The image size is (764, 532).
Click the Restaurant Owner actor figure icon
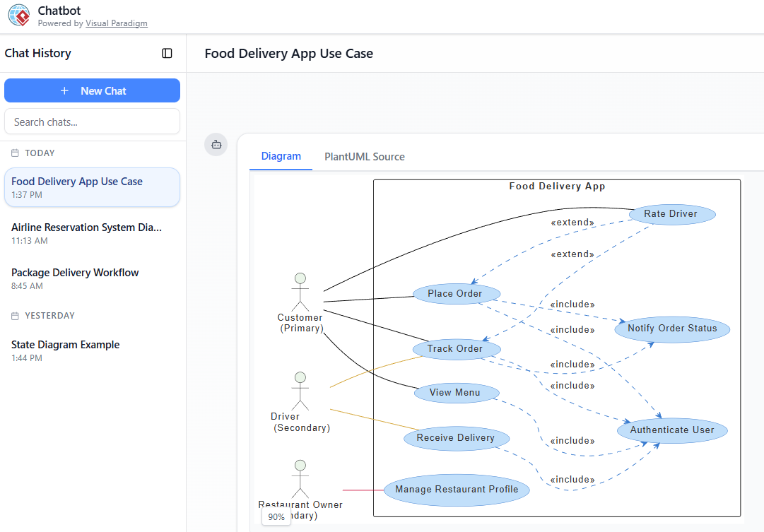pyautogui.click(x=300, y=478)
